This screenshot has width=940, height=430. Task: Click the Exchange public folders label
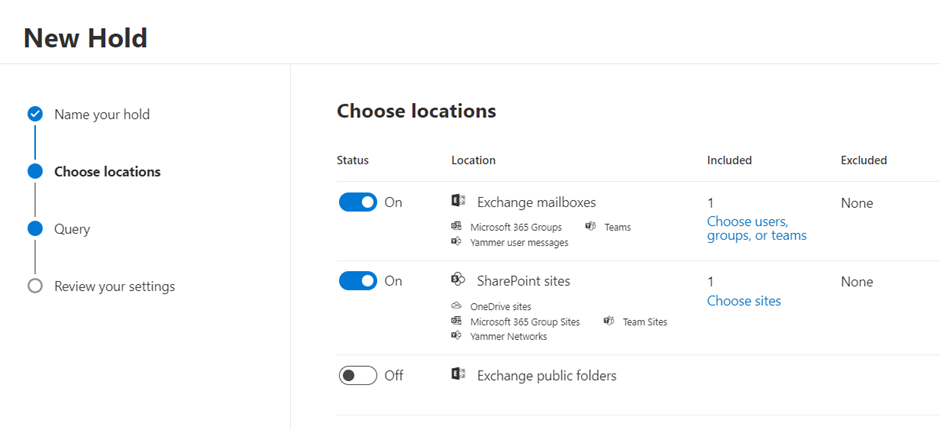click(547, 375)
